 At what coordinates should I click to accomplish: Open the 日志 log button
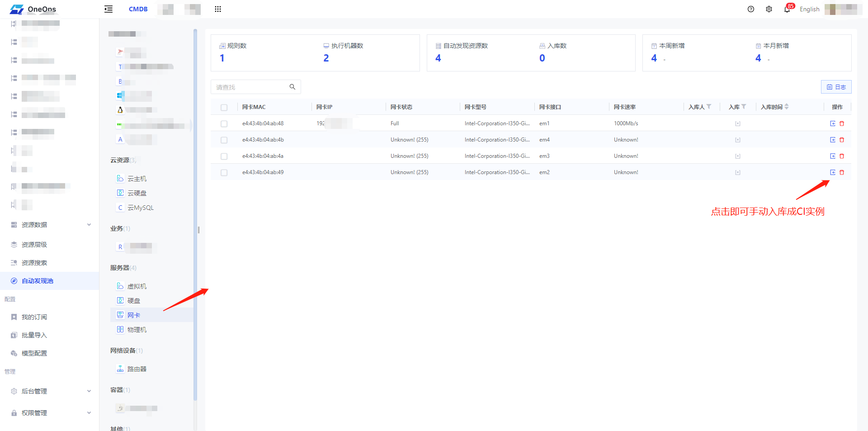pos(836,87)
